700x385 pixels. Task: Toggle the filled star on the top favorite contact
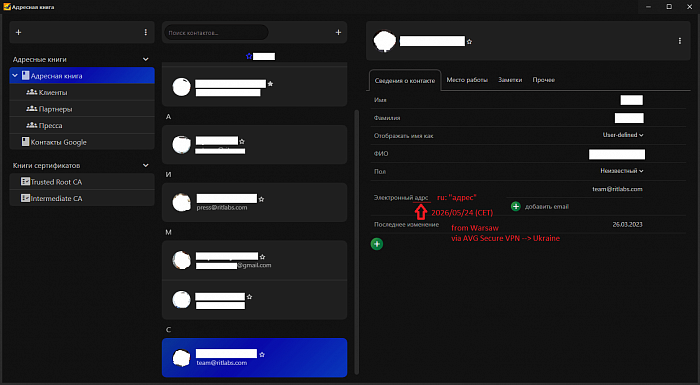tap(270, 84)
